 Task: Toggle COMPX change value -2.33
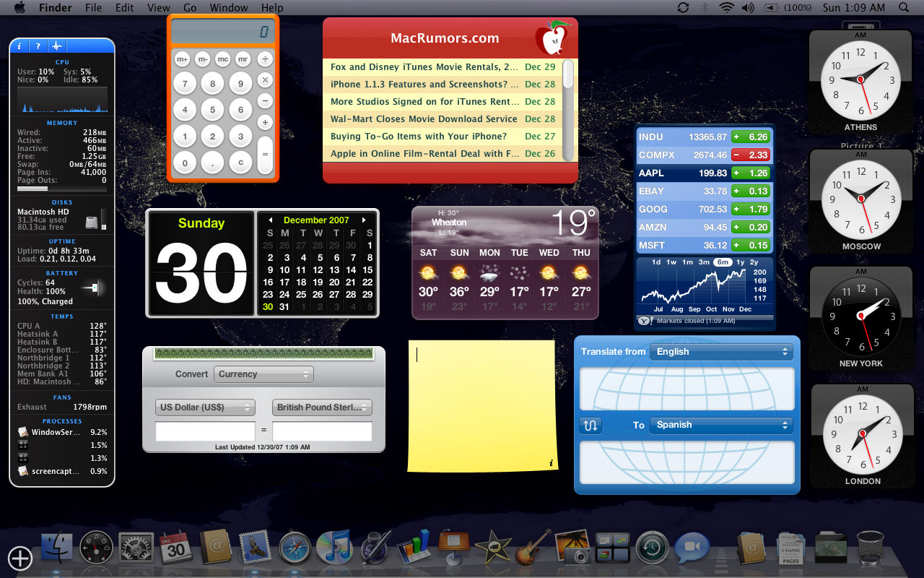pos(751,155)
